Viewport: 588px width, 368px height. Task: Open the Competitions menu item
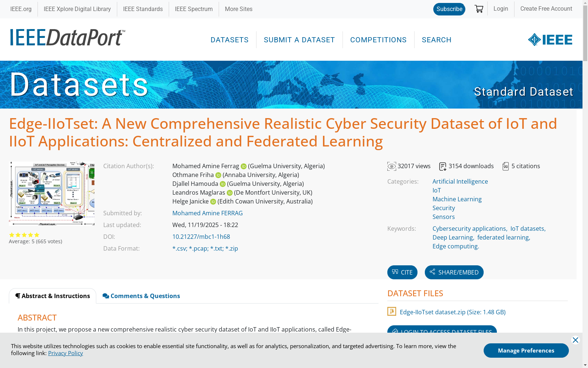[379, 40]
